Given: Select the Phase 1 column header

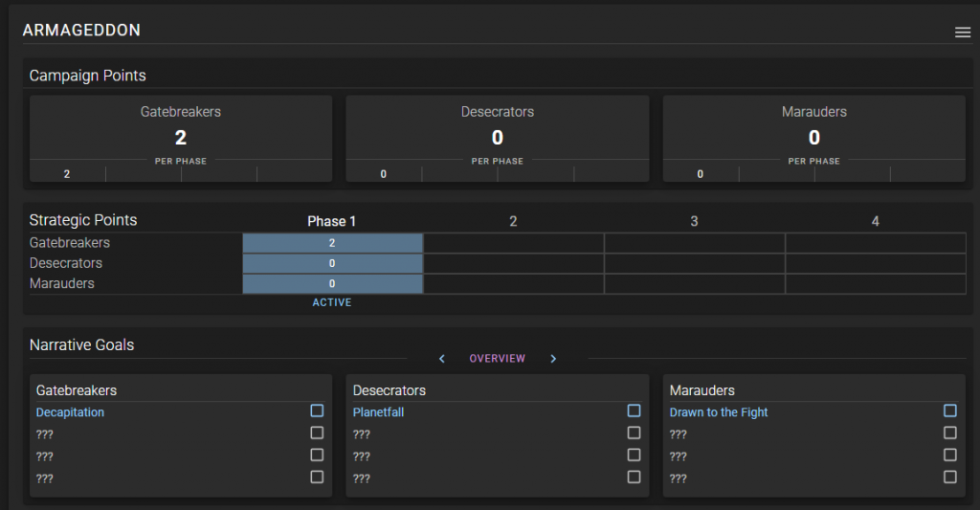Looking at the screenshot, I should coord(331,221).
